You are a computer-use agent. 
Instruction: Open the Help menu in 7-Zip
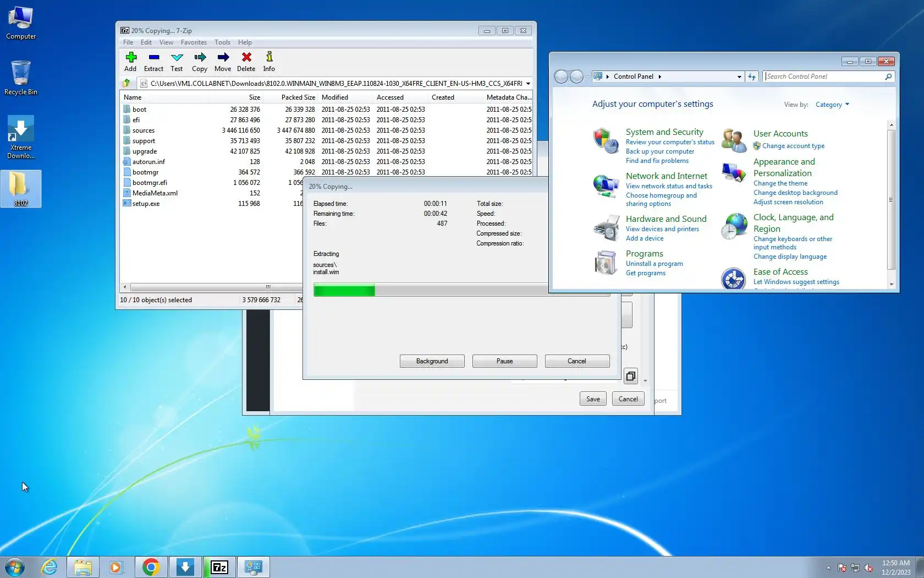click(x=245, y=42)
